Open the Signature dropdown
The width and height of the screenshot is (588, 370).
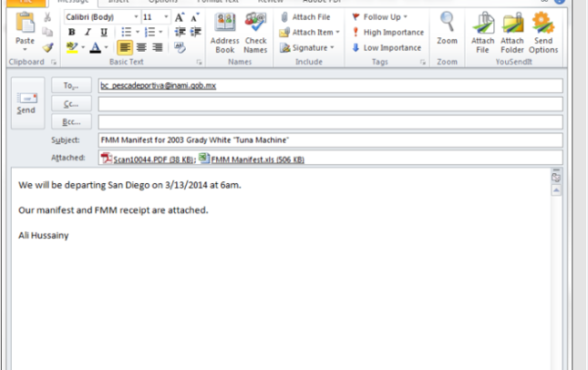coord(306,48)
